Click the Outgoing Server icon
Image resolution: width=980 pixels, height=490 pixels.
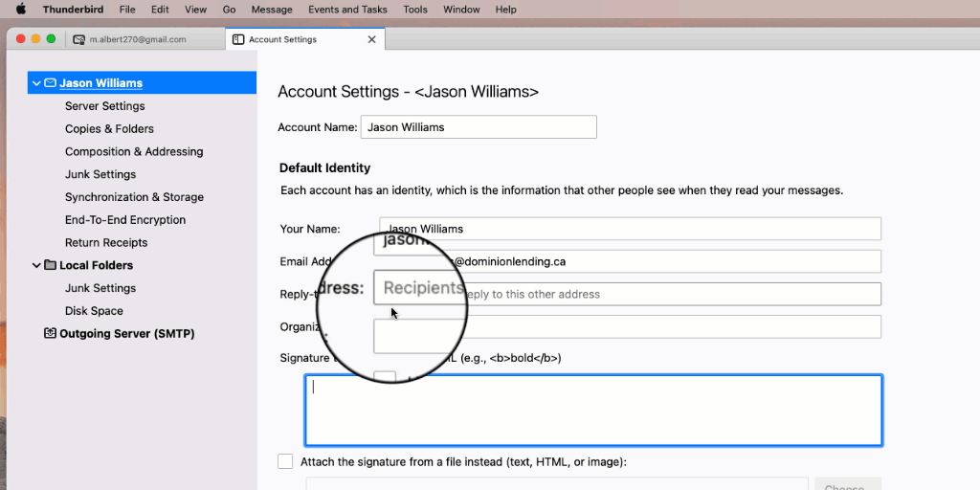[x=50, y=333]
